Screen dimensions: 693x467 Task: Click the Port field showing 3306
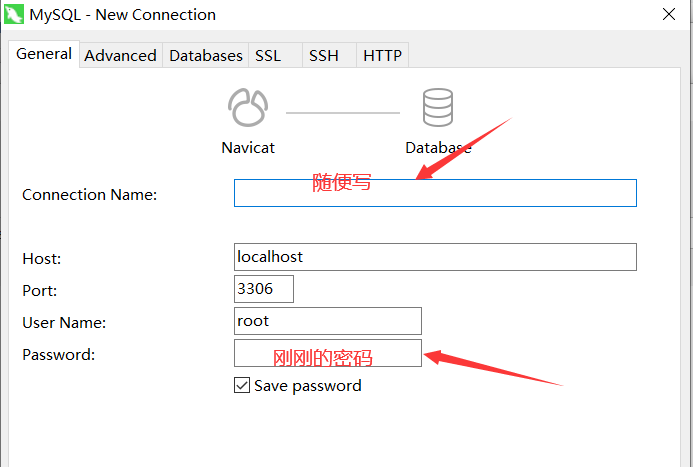[264, 289]
